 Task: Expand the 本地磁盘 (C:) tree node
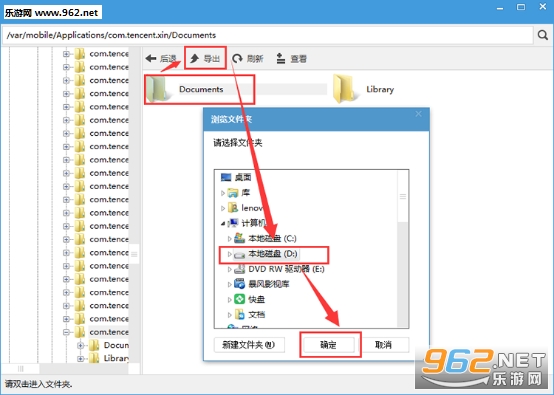point(230,239)
